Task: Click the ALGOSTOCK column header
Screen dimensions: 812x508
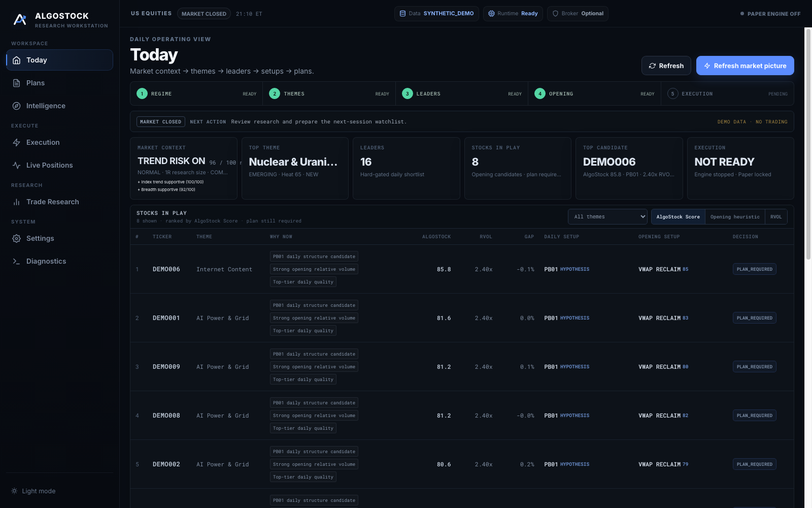Action: tap(436, 237)
